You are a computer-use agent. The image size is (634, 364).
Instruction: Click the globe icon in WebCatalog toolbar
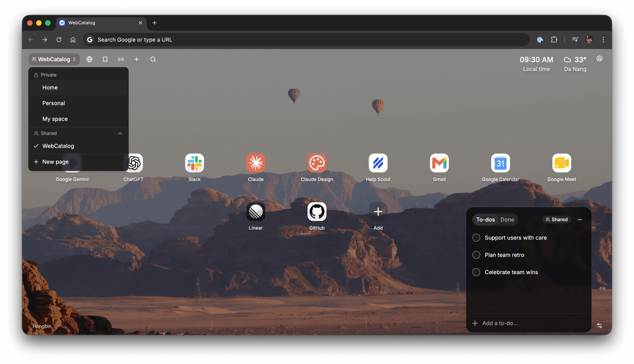click(x=90, y=59)
